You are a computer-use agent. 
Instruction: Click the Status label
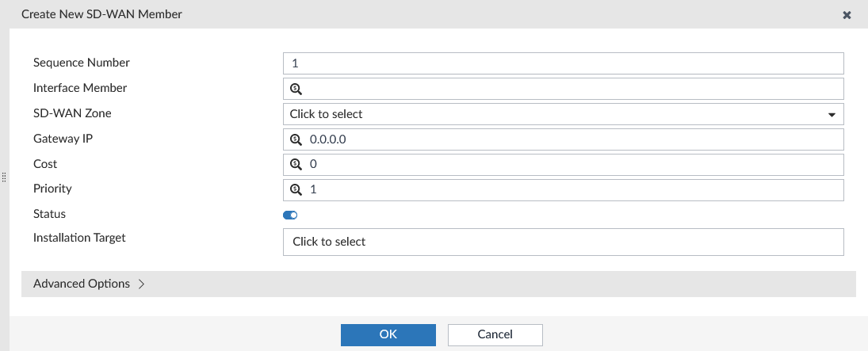point(49,214)
